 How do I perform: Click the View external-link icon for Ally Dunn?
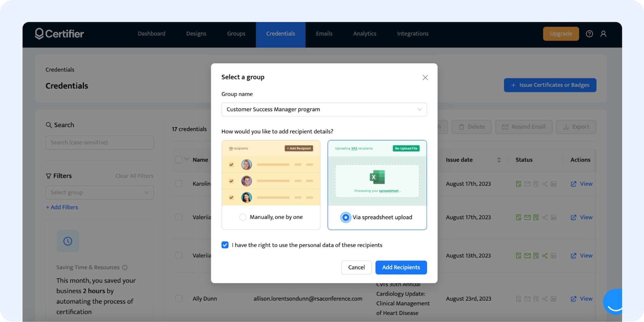[574, 299]
